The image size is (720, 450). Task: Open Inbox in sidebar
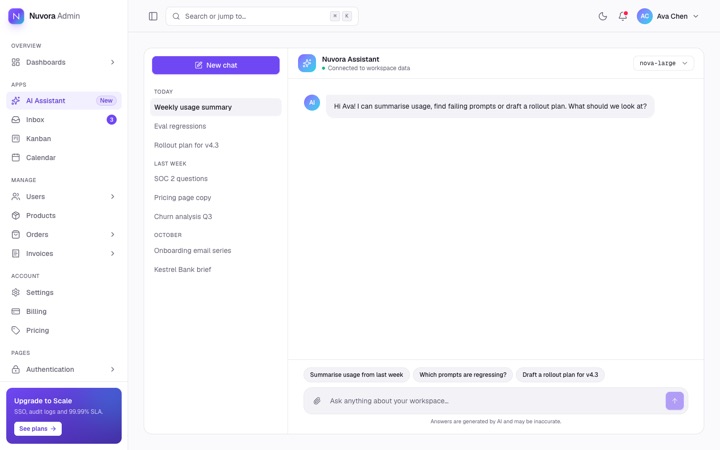click(64, 119)
